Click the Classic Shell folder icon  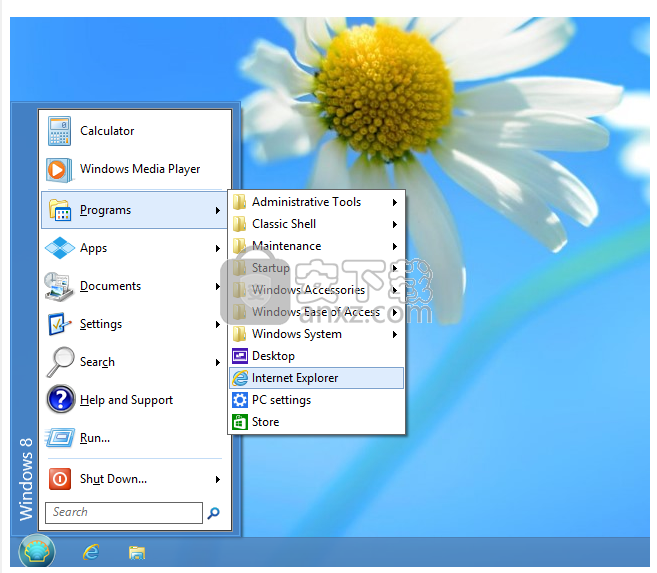239,224
